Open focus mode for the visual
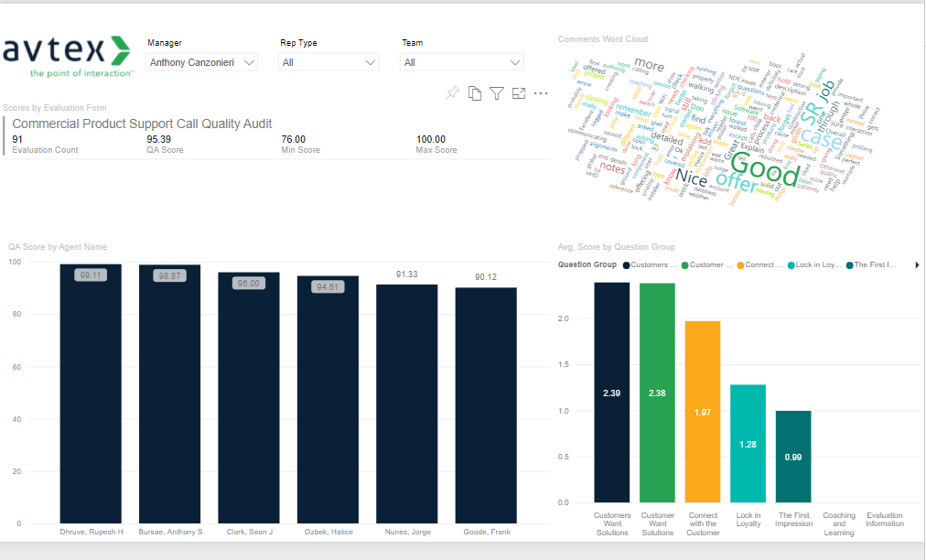This screenshot has height=560, width=926. tap(519, 92)
